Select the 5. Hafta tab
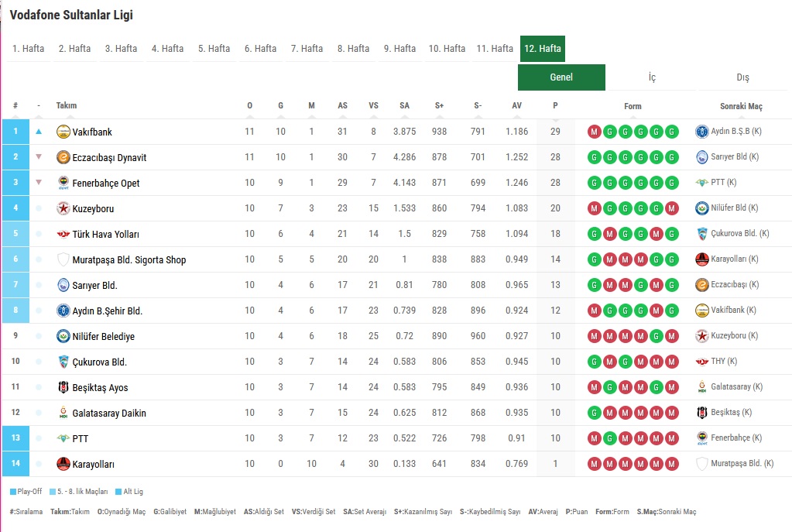The width and height of the screenshot is (792, 532). tap(214, 49)
